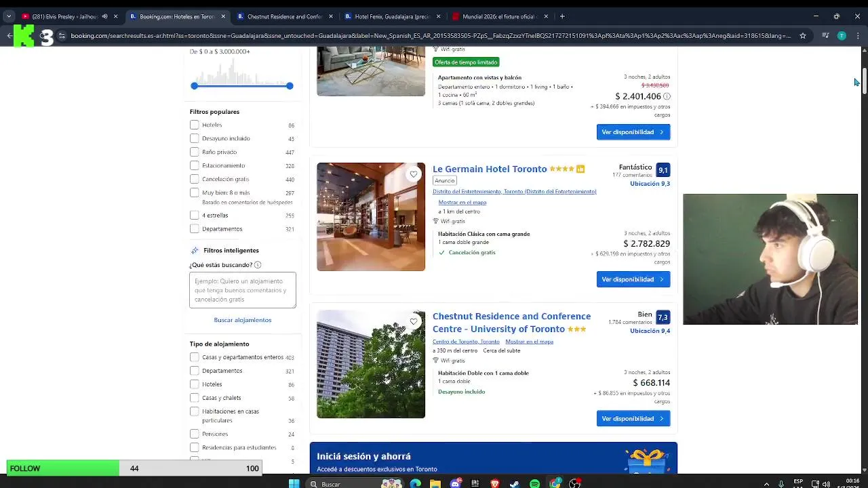Image resolution: width=868 pixels, height=488 pixels.
Task: Click the Buscar alojamientos link
Action: (x=243, y=320)
